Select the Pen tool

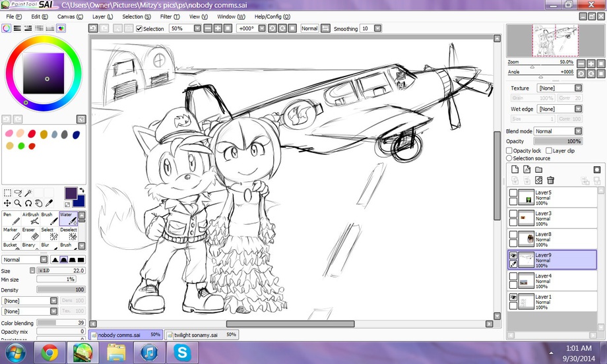[x=11, y=218]
